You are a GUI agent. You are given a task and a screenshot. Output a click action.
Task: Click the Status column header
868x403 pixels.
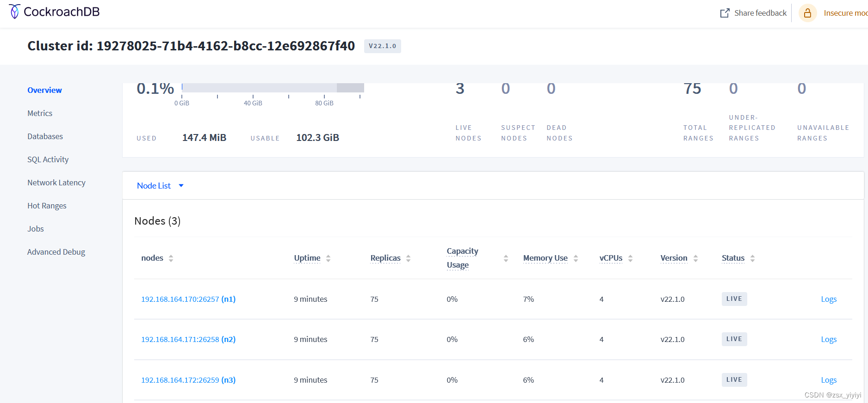point(733,258)
